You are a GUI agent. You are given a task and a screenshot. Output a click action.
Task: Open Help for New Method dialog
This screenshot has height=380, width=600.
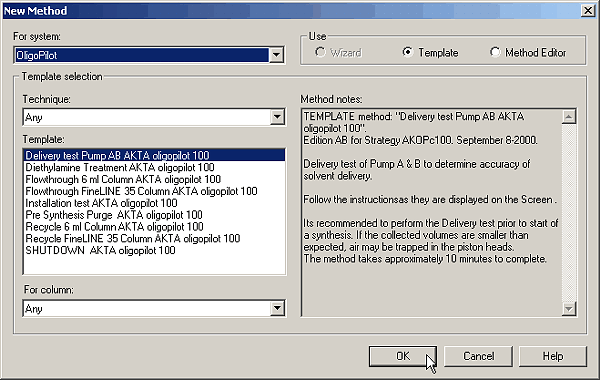(x=553, y=356)
